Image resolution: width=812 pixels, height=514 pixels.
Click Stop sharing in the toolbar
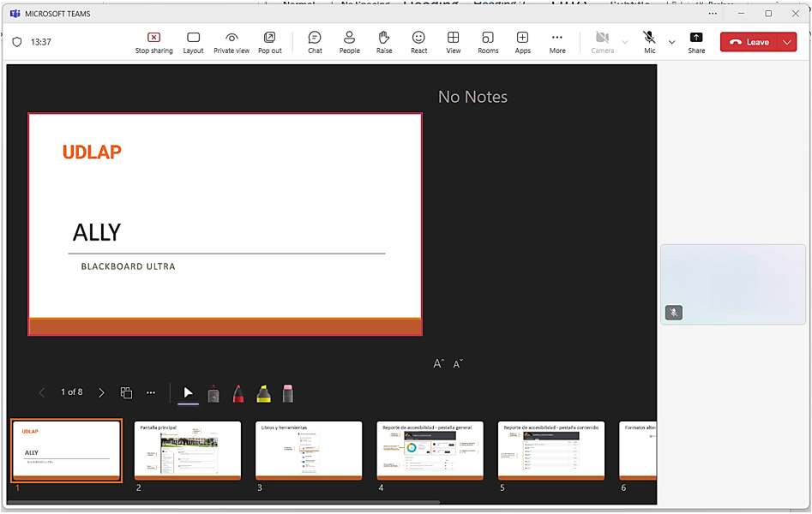tap(153, 42)
